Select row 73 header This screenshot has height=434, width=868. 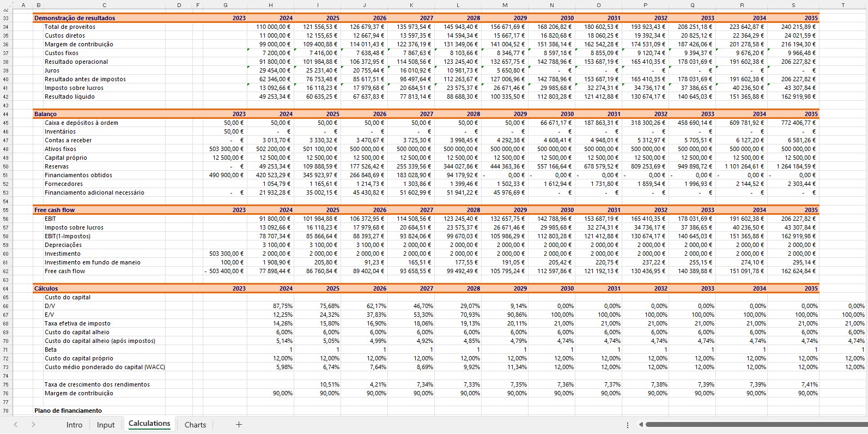pyautogui.click(x=5, y=367)
